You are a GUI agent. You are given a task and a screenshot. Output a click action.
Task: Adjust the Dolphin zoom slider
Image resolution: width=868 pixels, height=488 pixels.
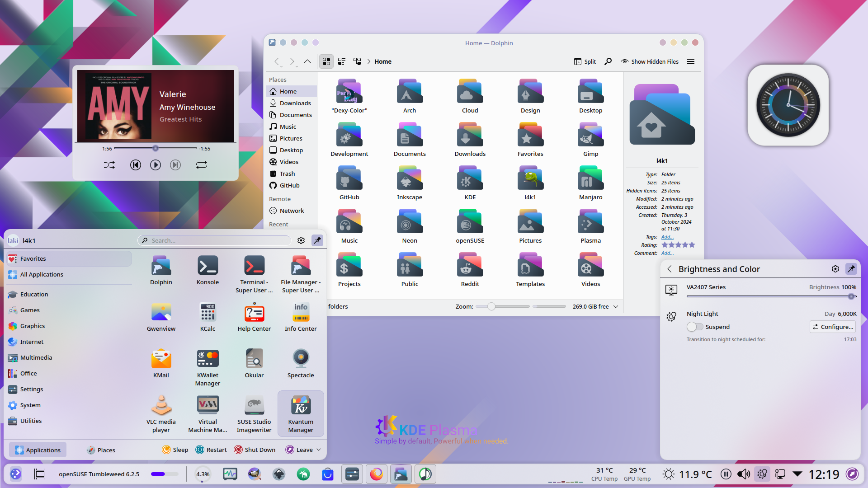coord(502,306)
